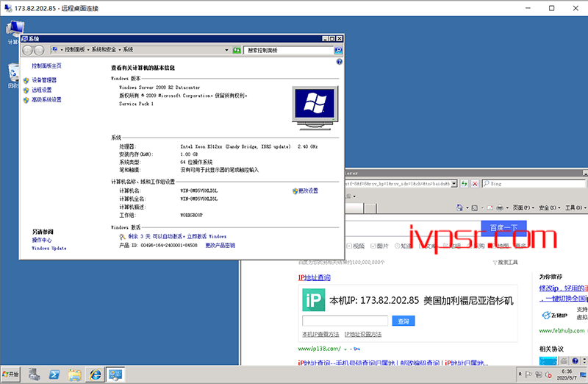Click the network tray icon

539,374
